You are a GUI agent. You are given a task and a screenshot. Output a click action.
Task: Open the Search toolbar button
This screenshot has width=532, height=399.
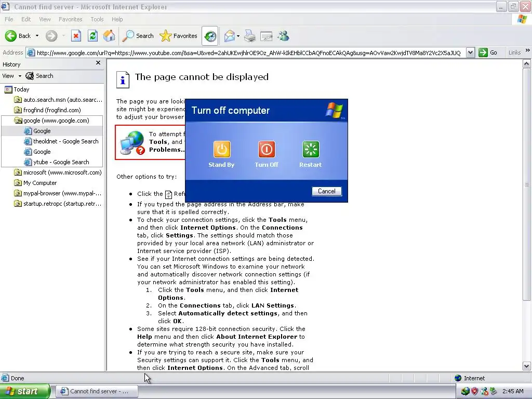(138, 36)
